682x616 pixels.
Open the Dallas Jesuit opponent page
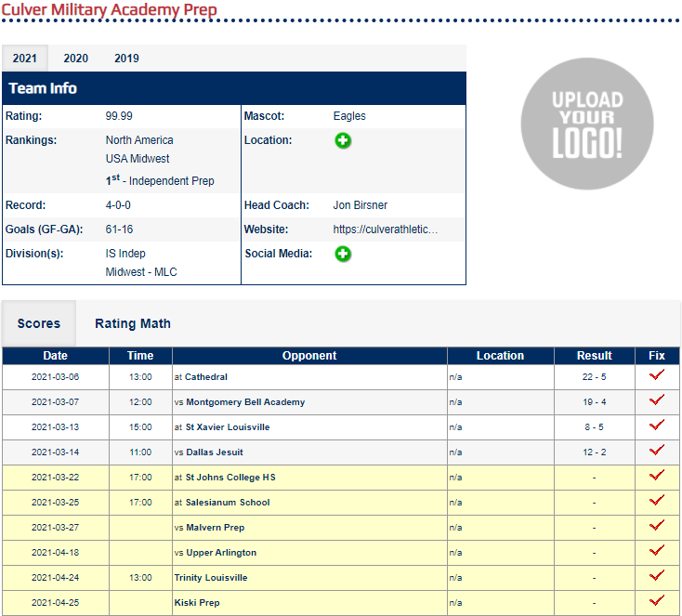point(215,452)
